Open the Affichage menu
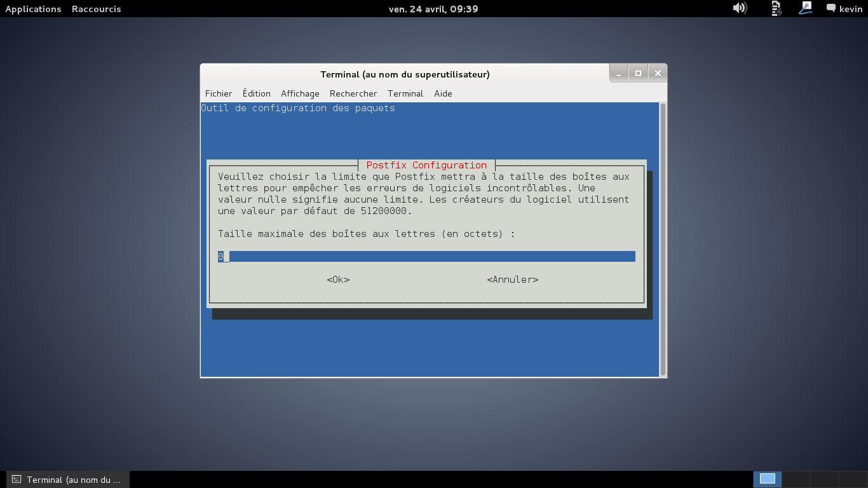 (300, 93)
